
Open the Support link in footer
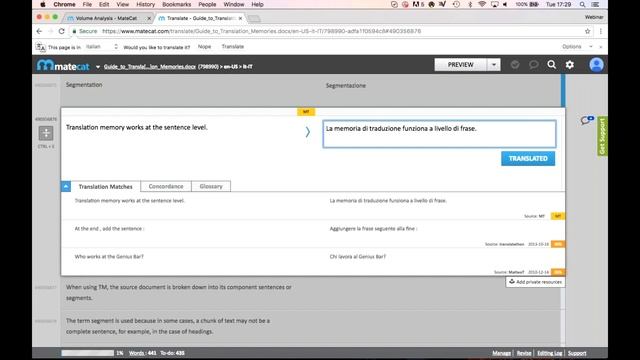[577, 353]
